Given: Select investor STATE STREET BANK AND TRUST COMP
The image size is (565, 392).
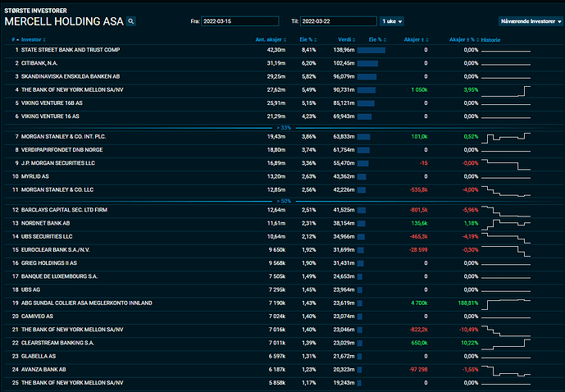Looking at the screenshot, I should [x=71, y=50].
